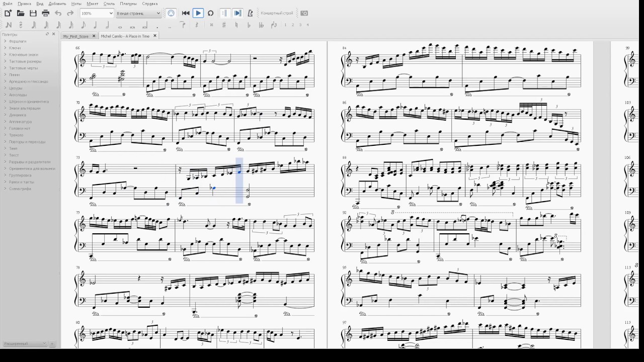Viewport: 644px width, 362px height.
Task: Undock the Палитры panel
Action: (x=47, y=34)
